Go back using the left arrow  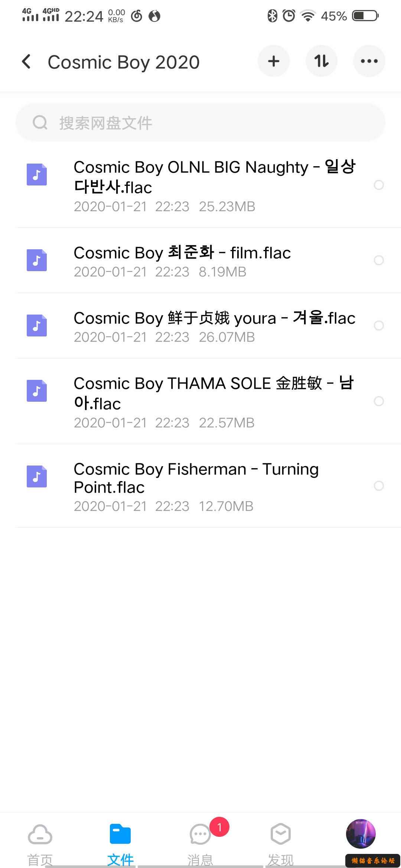click(x=26, y=62)
